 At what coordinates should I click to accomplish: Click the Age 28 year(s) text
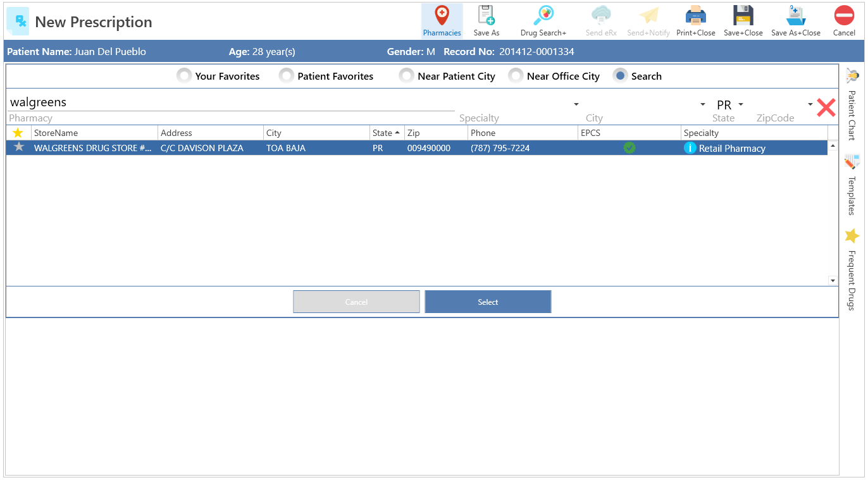click(262, 52)
